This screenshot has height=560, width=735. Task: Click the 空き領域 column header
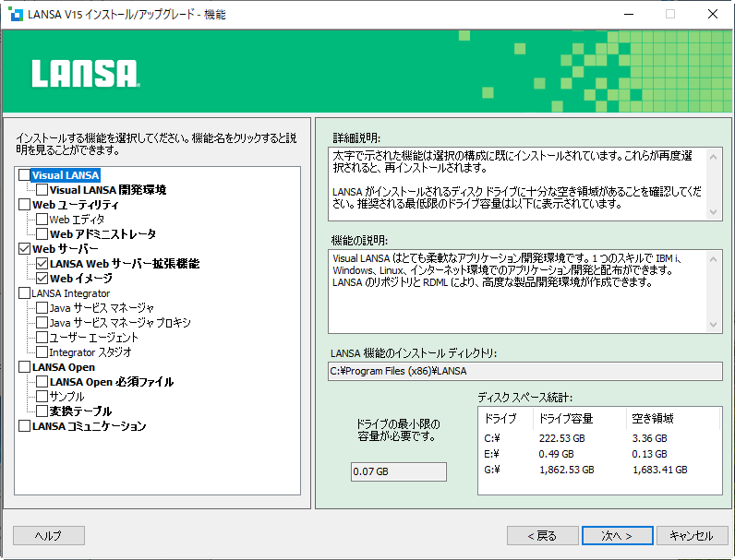672,418
